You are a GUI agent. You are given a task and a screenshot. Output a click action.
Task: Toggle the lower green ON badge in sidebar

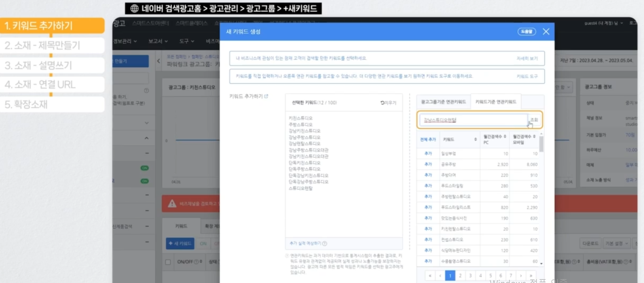pyautogui.click(x=144, y=181)
